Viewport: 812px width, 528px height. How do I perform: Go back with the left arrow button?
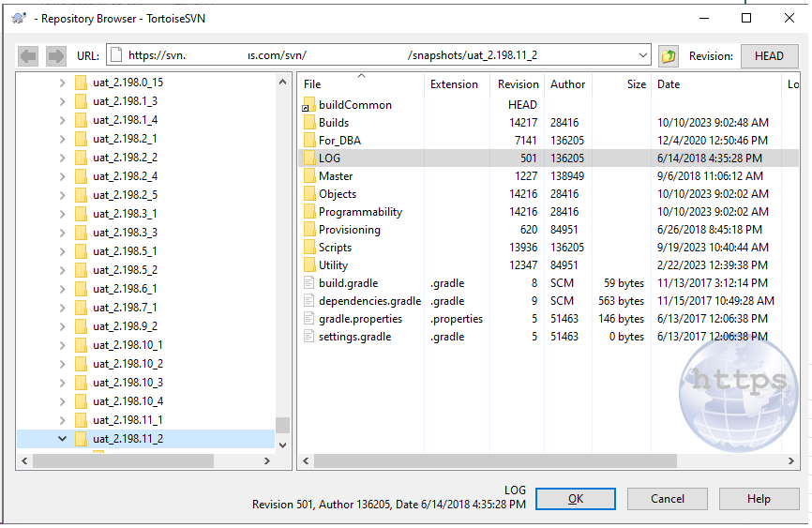[x=28, y=55]
